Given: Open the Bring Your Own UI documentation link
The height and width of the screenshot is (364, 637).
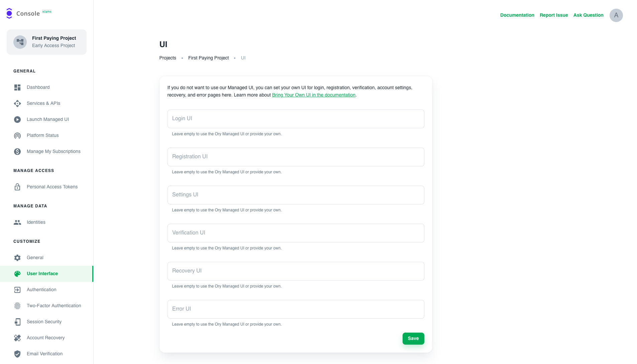Looking at the screenshot, I should pyautogui.click(x=313, y=95).
